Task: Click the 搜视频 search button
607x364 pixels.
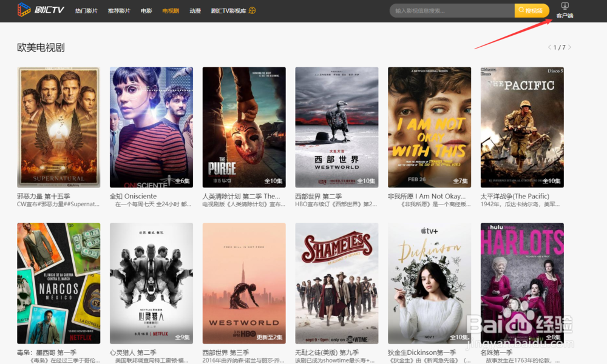Action: click(x=532, y=10)
